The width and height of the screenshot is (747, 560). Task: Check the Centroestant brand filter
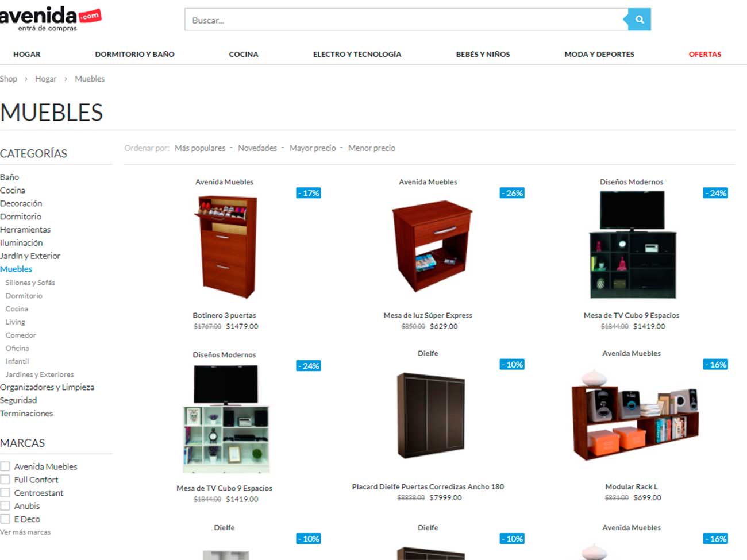(x=5, y=493)
